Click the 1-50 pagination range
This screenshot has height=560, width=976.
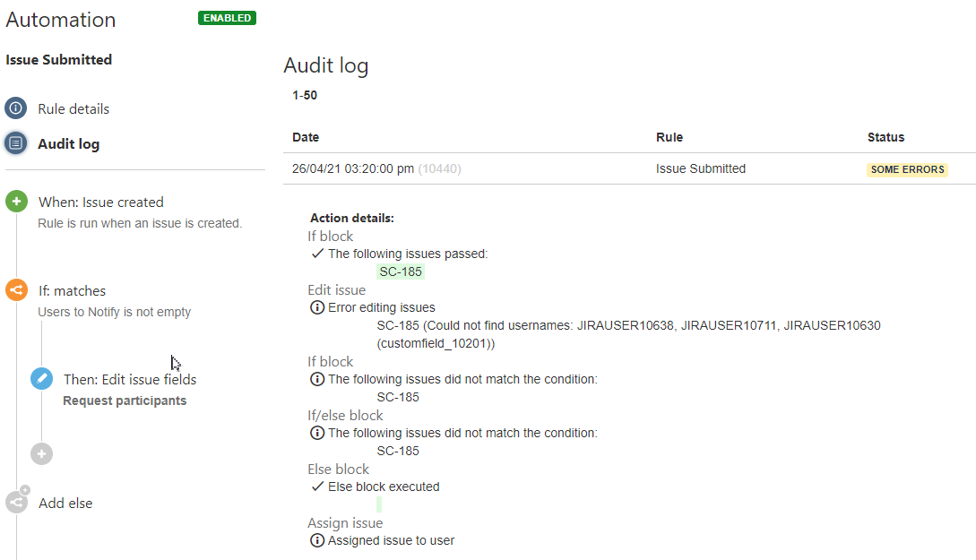305,95
